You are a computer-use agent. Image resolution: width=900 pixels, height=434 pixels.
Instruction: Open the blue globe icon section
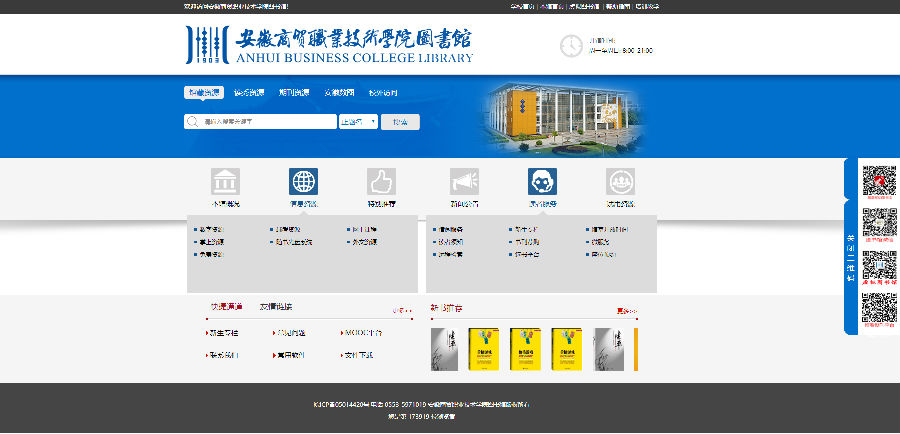(303, 182)
